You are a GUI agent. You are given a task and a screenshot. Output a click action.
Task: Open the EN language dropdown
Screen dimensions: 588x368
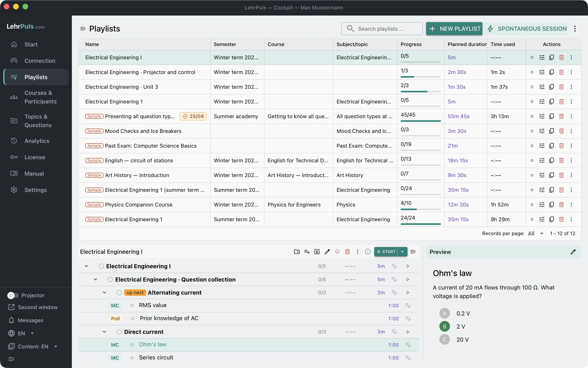[x=21, y=333]
